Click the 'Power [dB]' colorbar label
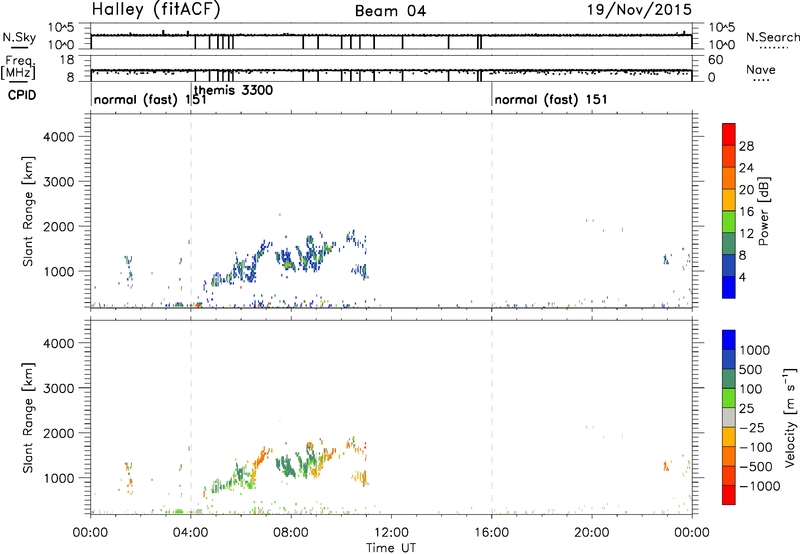The image size is (800, 554). (x=763, y=211)
